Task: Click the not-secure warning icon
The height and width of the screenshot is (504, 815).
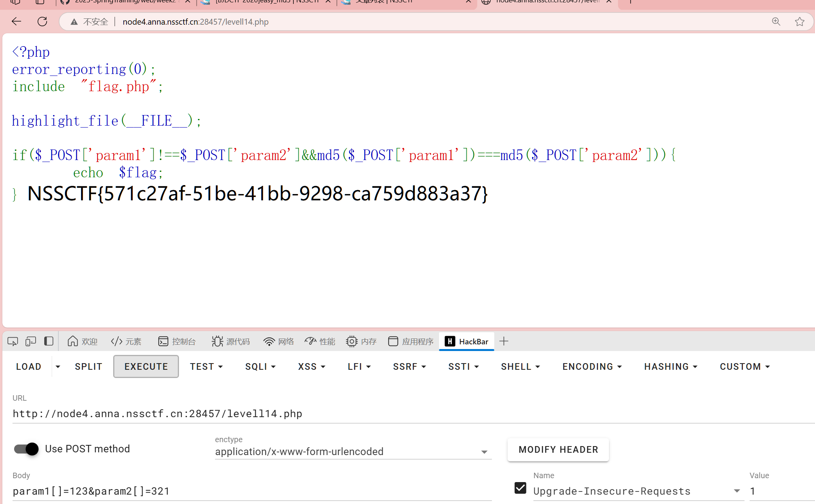Action: 74,22
